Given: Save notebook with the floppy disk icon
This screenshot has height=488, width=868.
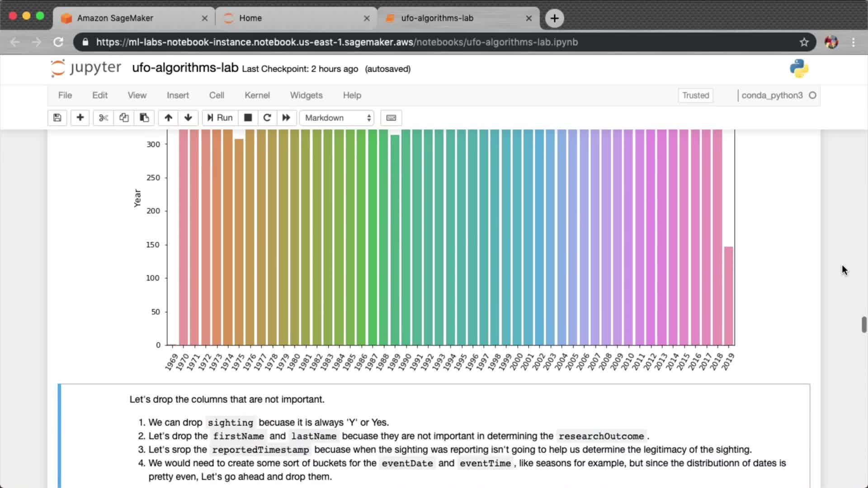Looking at the screenshot, I should 57,118.
